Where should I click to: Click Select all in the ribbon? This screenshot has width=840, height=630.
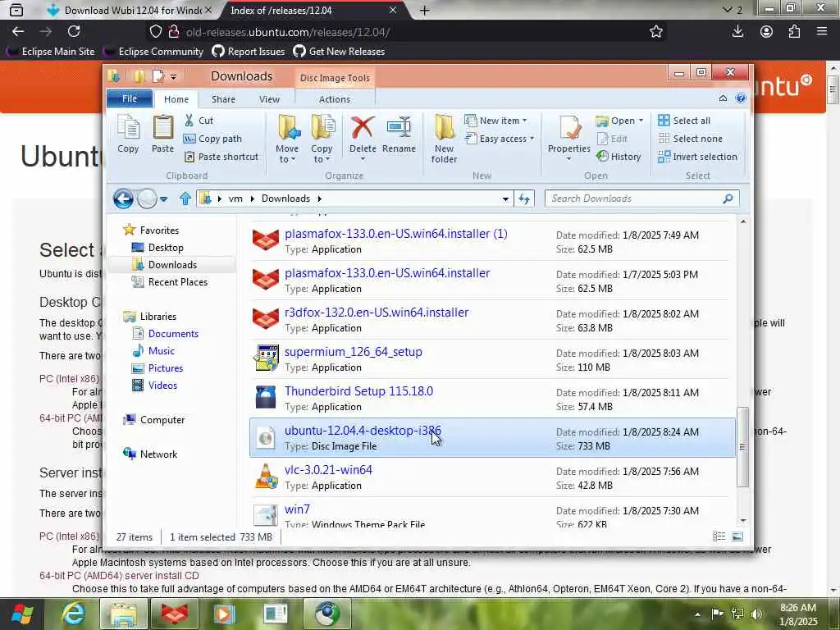[x=685, y=121]
